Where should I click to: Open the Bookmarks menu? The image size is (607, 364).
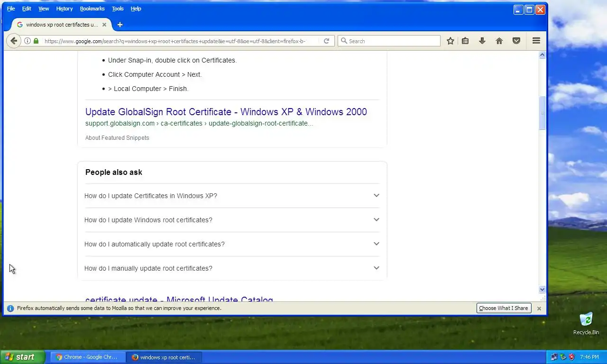point(92,9)
